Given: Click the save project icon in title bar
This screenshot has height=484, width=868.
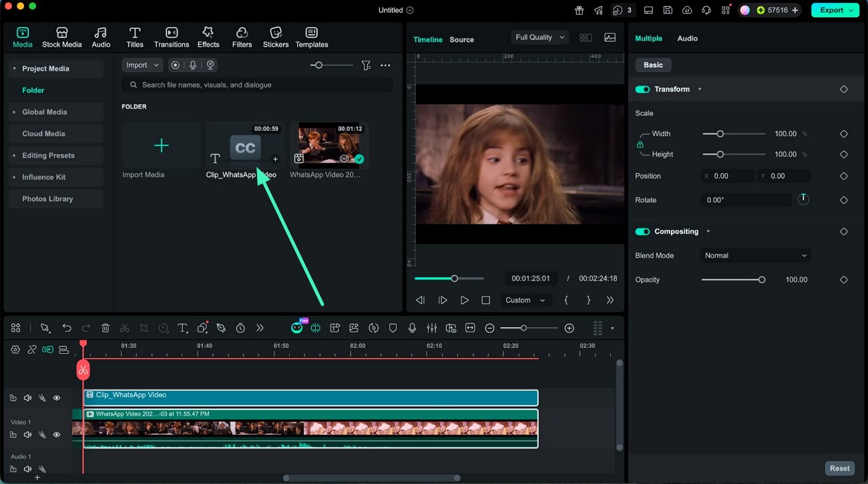Looking at the screenshot, I should 668,10.
